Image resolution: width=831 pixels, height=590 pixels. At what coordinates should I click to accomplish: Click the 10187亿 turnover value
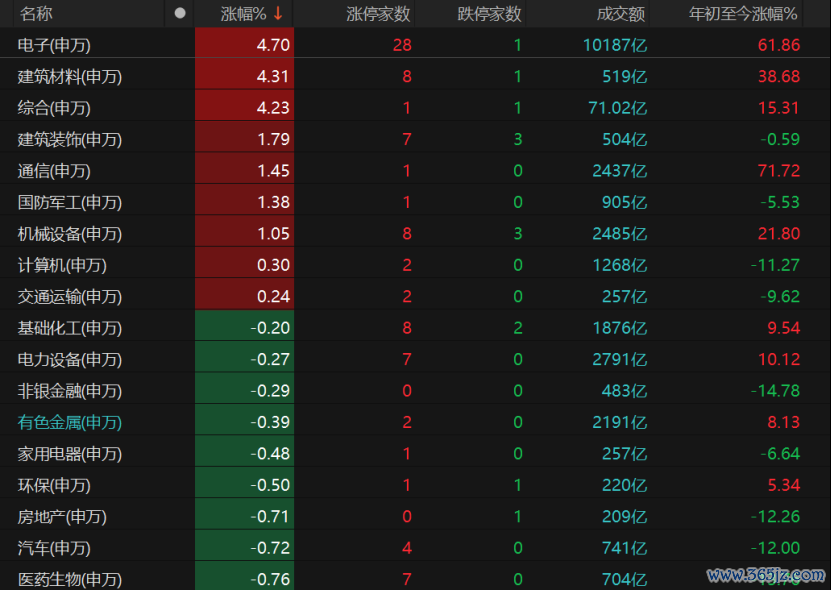tap(615, 45)
